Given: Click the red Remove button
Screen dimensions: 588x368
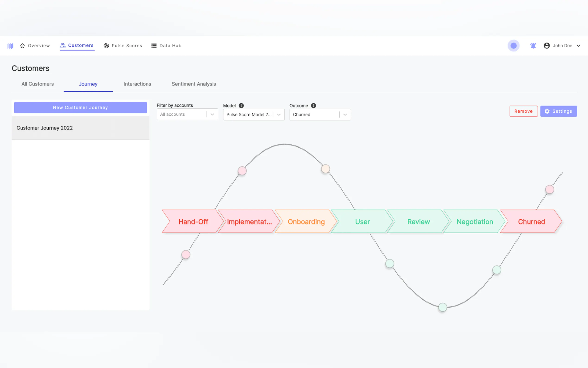Looking at the screenshot, I should 523,111.
